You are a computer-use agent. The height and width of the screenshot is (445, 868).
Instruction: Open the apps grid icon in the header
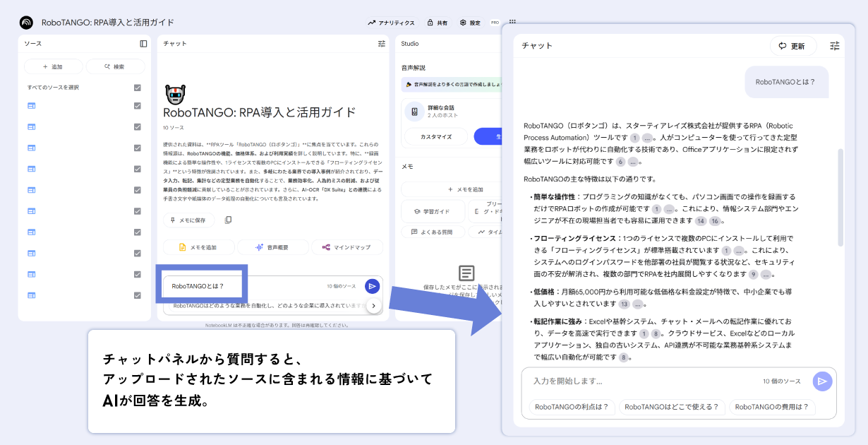point(512,23)
